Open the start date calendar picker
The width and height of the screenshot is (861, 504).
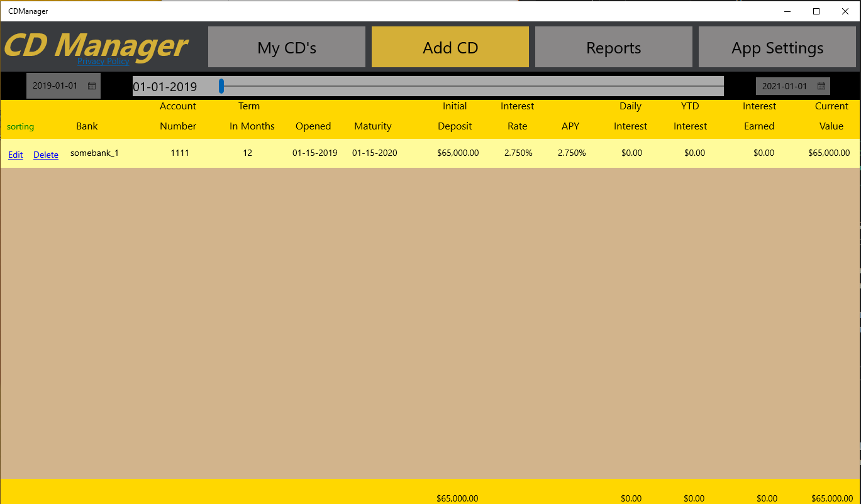pos(92,85)
